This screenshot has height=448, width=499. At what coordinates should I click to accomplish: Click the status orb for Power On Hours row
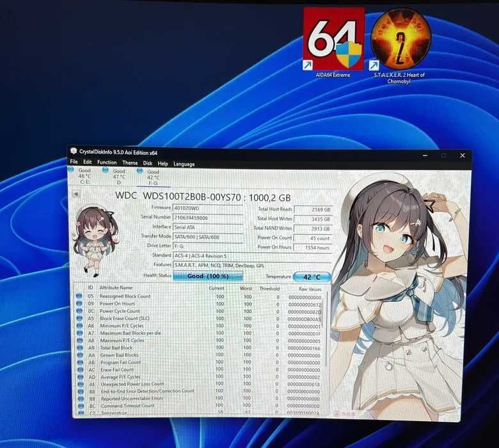79,304
